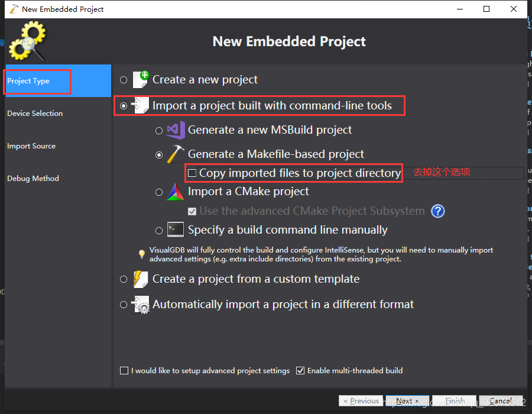Click the hammer icon for Makefile-based project
Viewport: 532px width, 414px height.
tap(176, 153)
